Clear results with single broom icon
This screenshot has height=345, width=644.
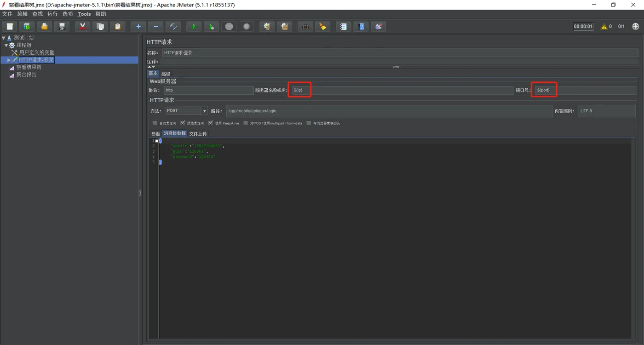pyautogui.click(x=267, y=27)
